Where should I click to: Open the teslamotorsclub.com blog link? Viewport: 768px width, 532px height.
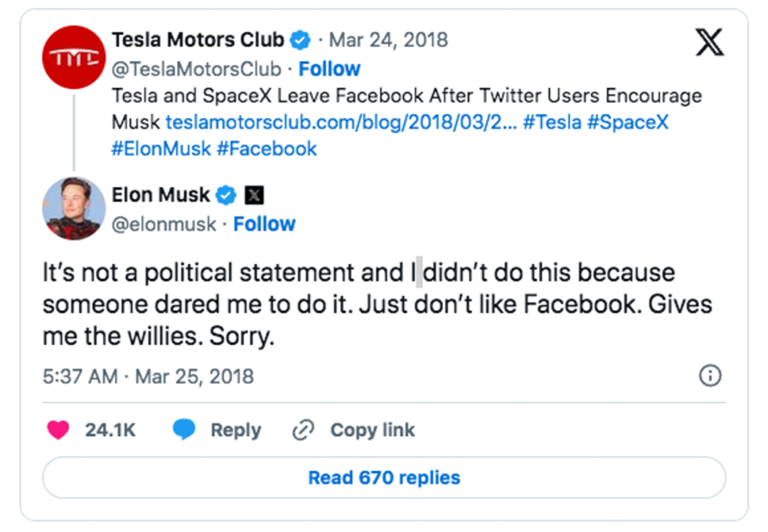coord(340,122)
